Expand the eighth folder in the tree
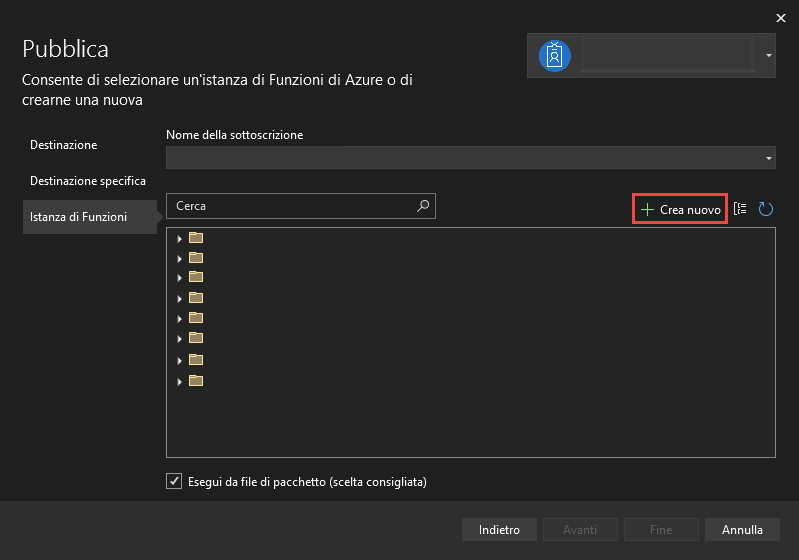Viewport: 799px width, 560px height. pos(179,382)
